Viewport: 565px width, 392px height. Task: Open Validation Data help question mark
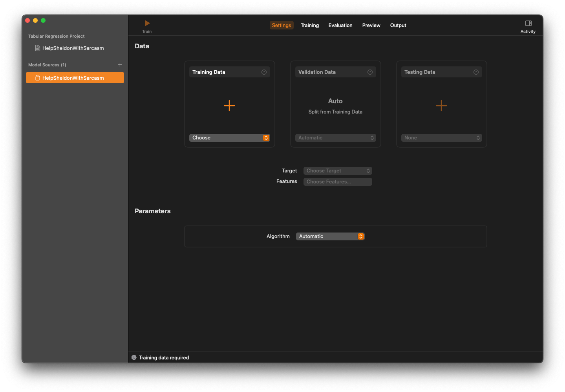[x=370, y=72]
